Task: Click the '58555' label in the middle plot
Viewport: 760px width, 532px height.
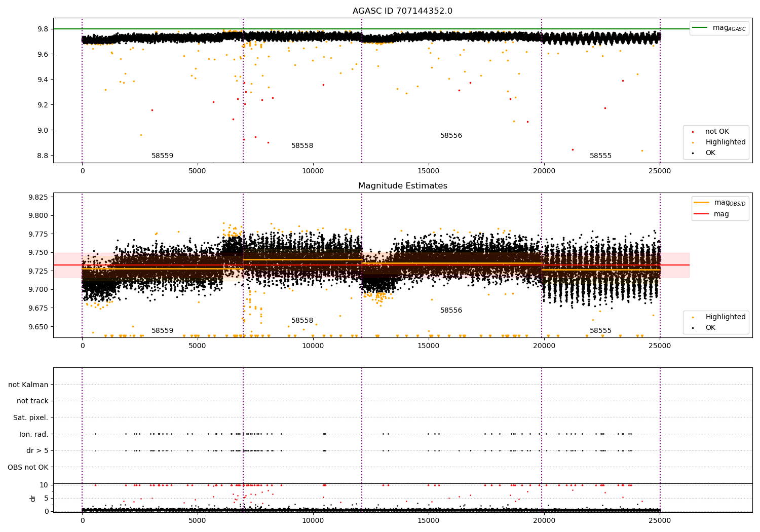Action: (x=600, y=331)
